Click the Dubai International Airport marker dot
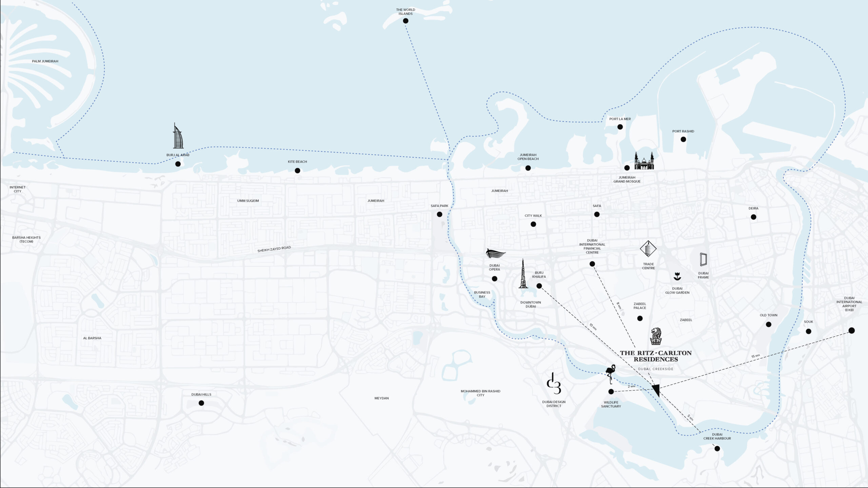 [851, 330]
